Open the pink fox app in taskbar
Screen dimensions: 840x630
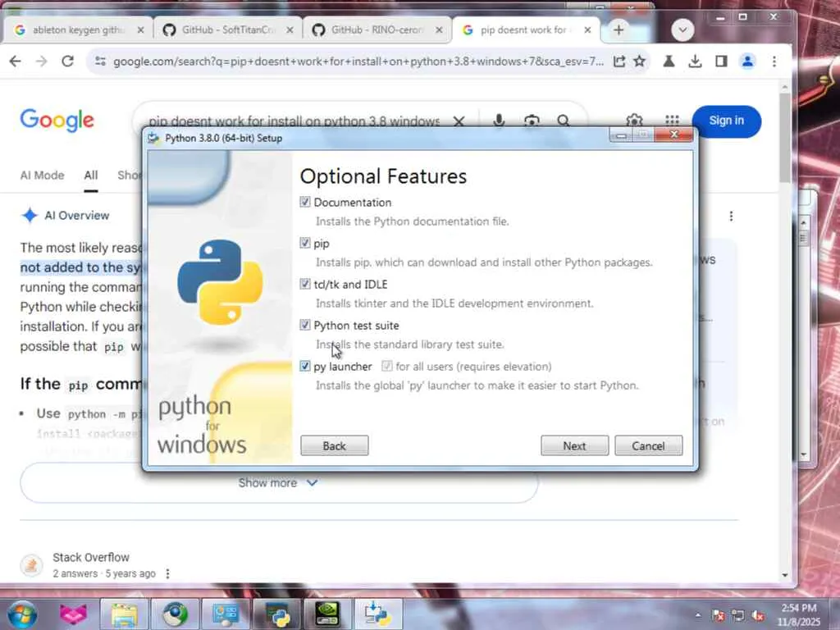coord(73,614)
